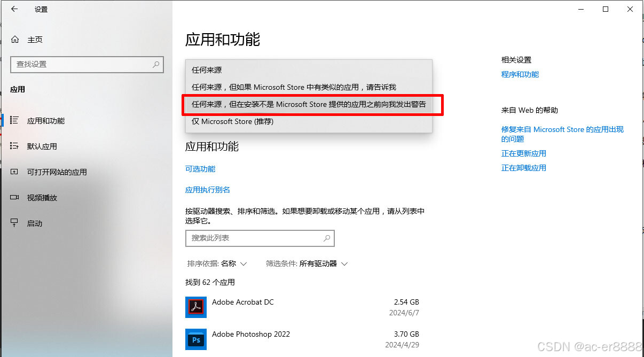Open 程序和功能 related settings link
The image size is (644, 357).
coord(520,74)
